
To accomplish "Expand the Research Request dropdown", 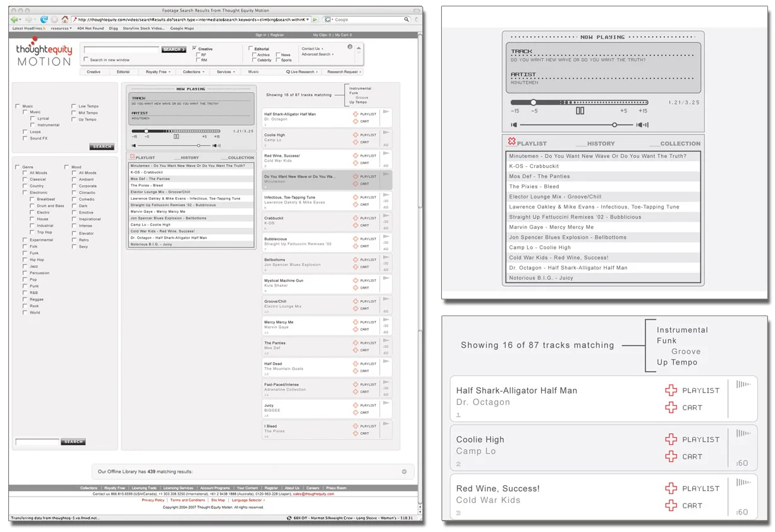I will click(343, 72).
